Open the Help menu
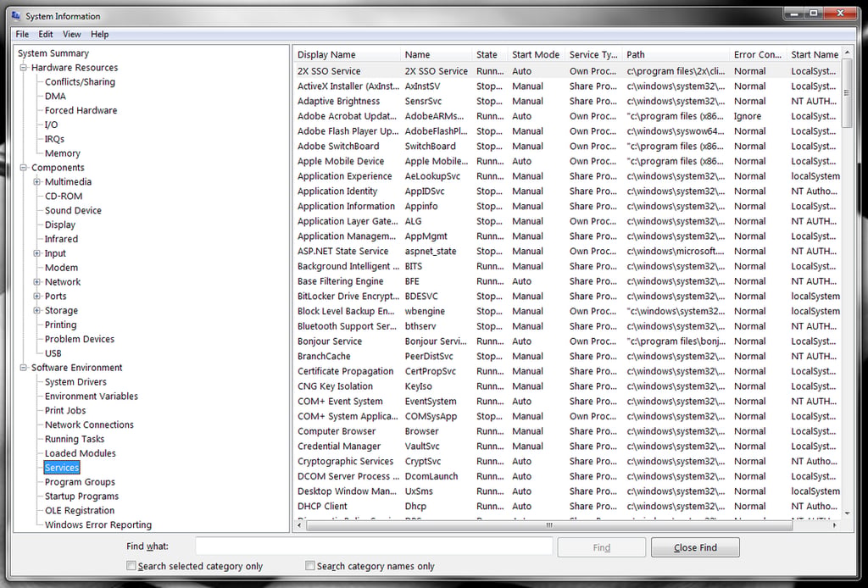This screenshot has width=868, height=588. tap(100, 34)
